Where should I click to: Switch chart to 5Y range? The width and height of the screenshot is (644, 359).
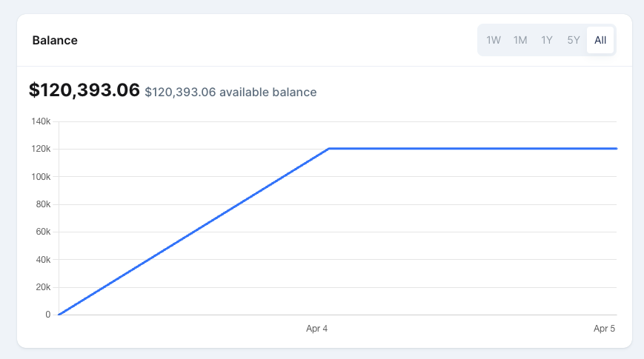pos(574,40)
